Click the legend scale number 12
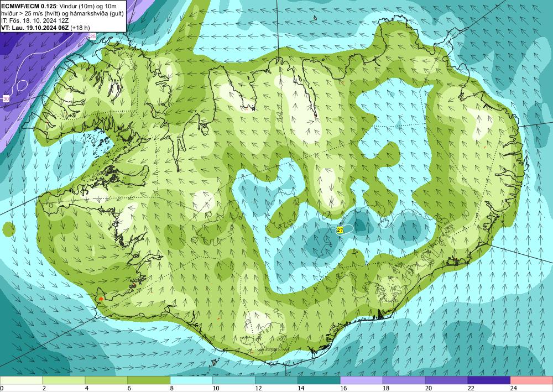The height and width of the screenshot is (392, 553). 258,388
